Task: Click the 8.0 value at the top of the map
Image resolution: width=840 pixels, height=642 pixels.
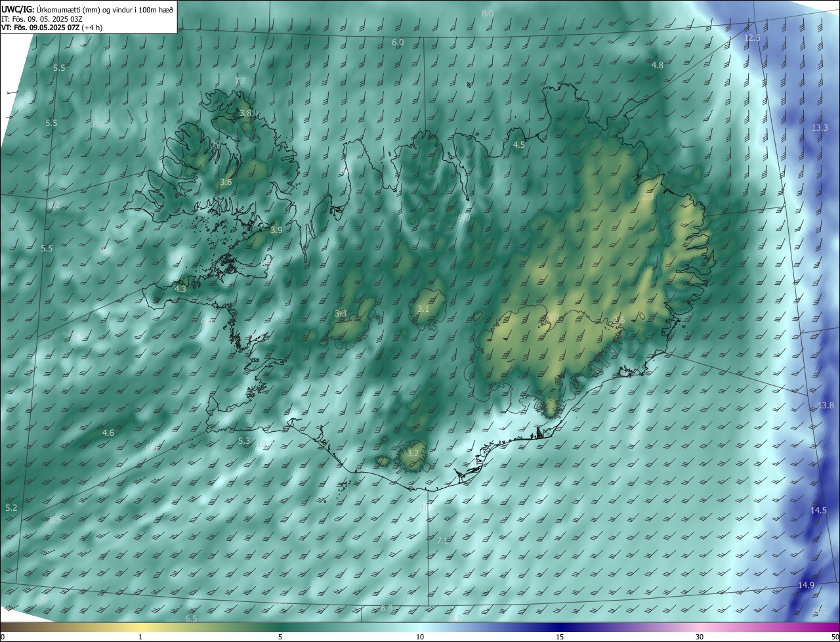Action: (488, 13)
